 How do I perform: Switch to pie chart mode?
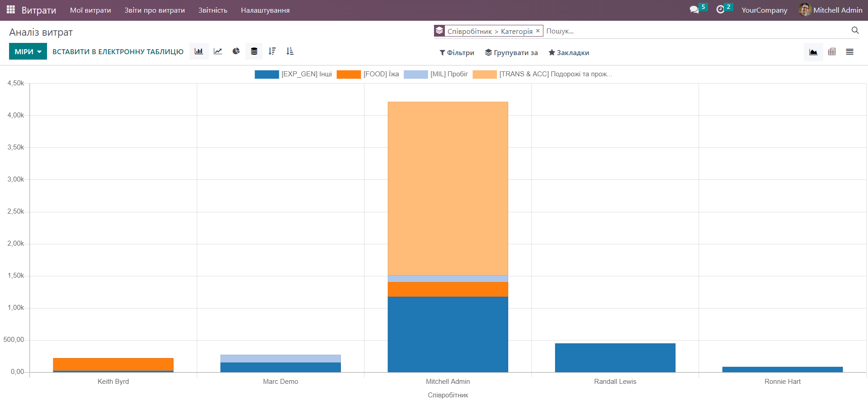(236, 51)
